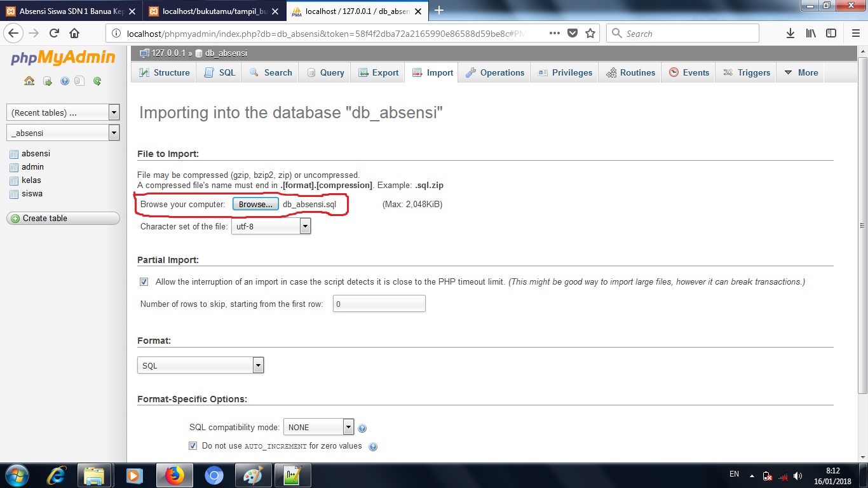Screen dimensions: 868x488
Task: Click the rows to skip input field
Action: [379, 303]
